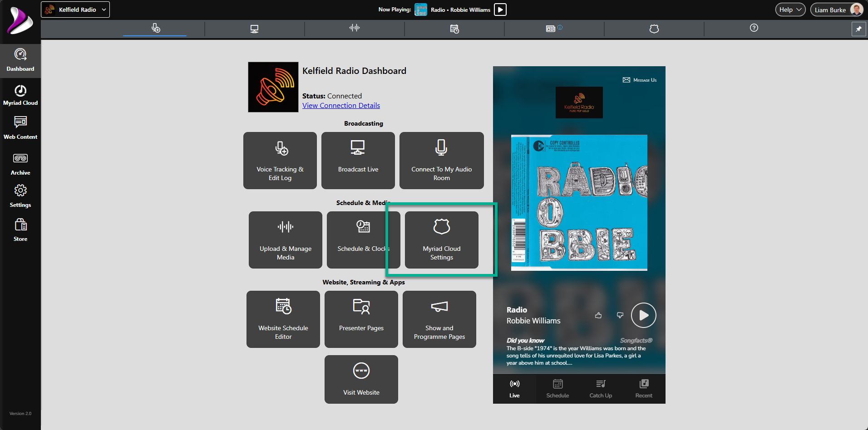
Task: Click the voice tracking microphone toolbar icon
Action: (x=156, y=28)
